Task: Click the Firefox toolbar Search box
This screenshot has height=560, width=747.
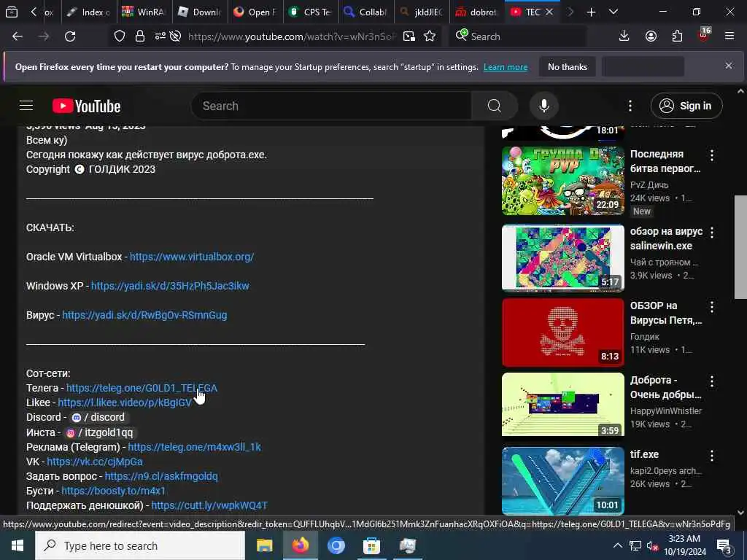Action: coord(517,36)
